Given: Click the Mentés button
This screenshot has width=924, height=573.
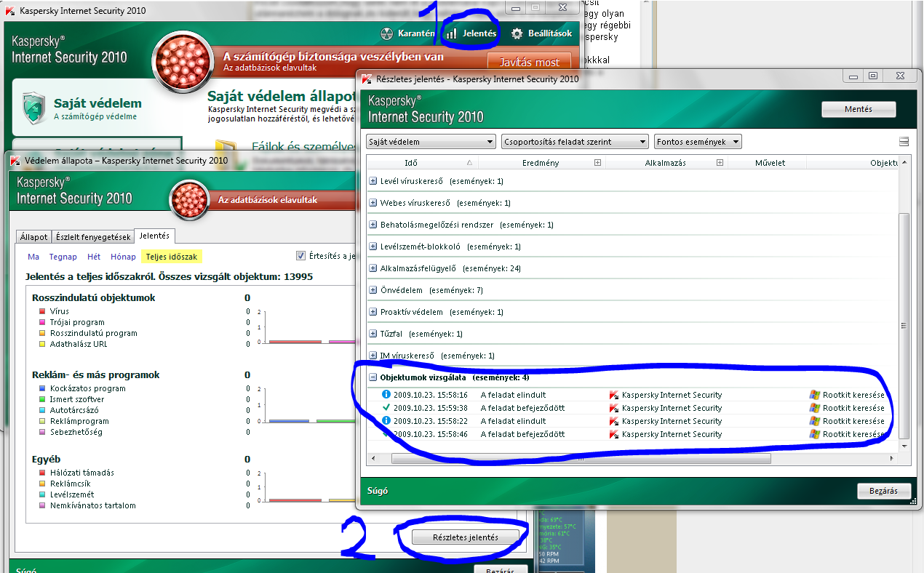Looking at the screenshot, I should click(859, 109).
